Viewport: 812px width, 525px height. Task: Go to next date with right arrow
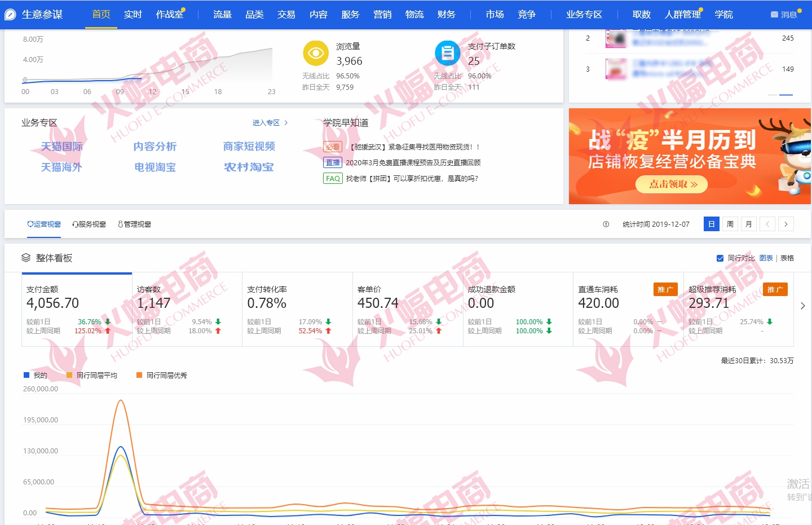click(x=786, y=224)
